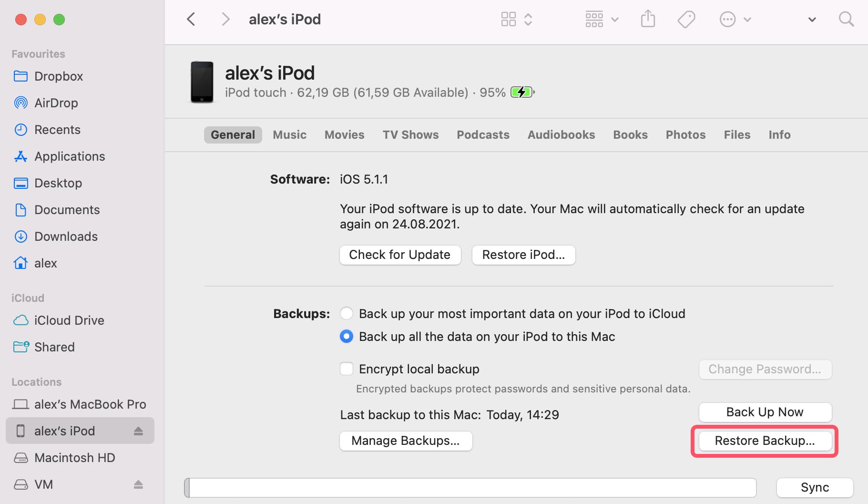Image resolution: width=868 pixels, height=504 pixels.
Task: Click Change Password... button
Action: click(x=765, y=370)
